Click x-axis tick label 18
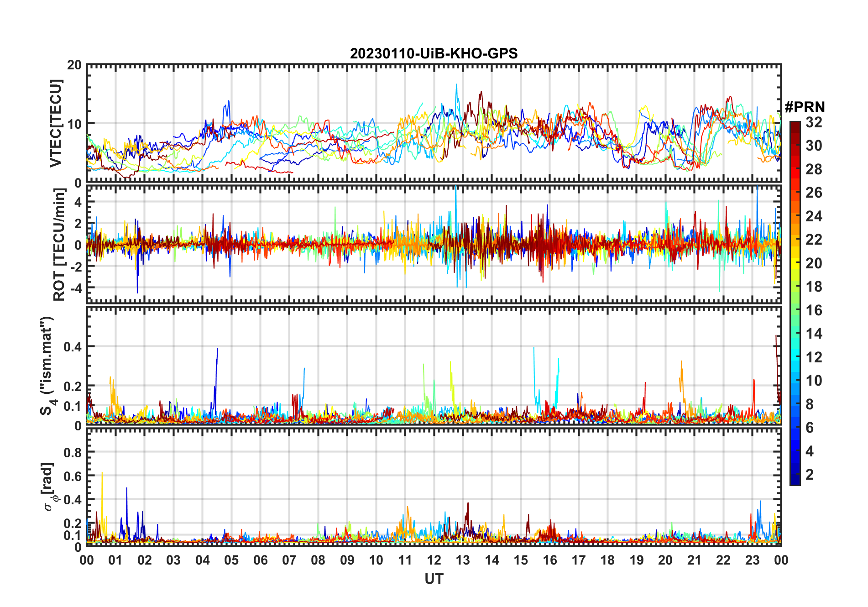Screen dimensions: 868x607 coord(607,560)
